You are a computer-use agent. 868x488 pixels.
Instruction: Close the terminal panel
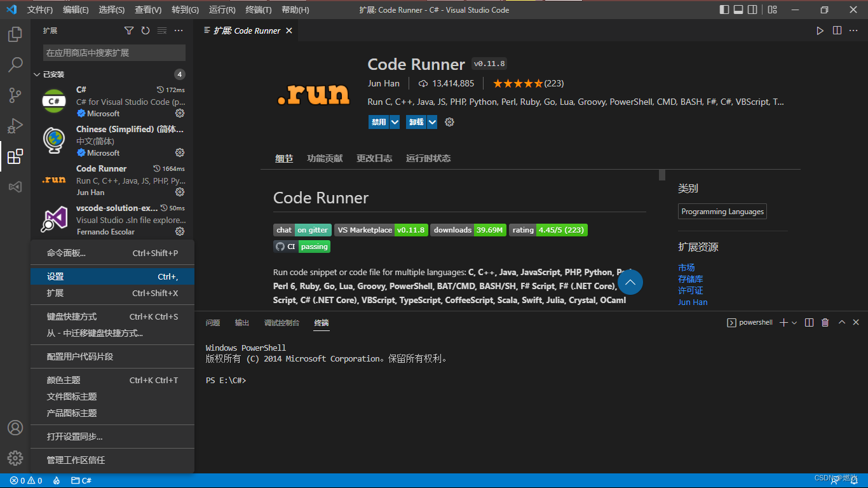856,323
